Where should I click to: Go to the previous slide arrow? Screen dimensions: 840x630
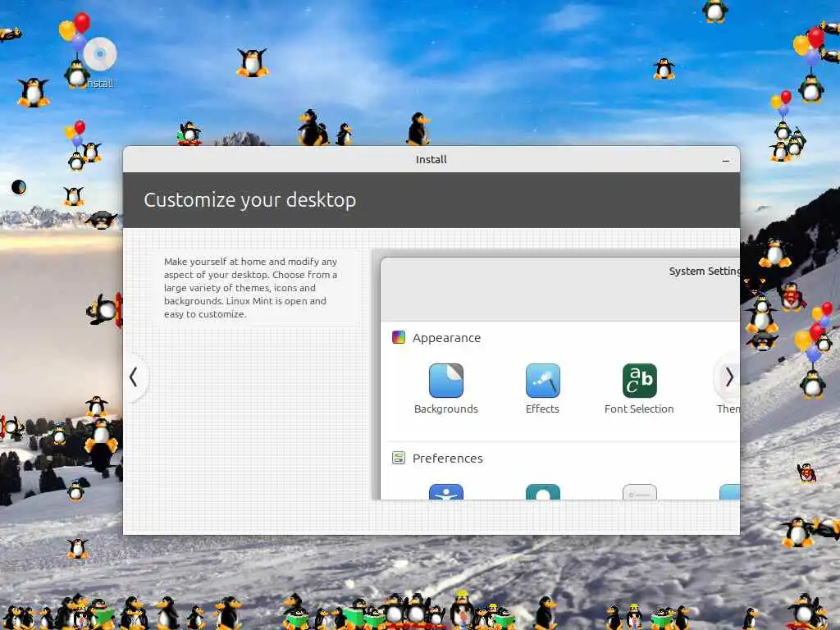tap(134, 377)
